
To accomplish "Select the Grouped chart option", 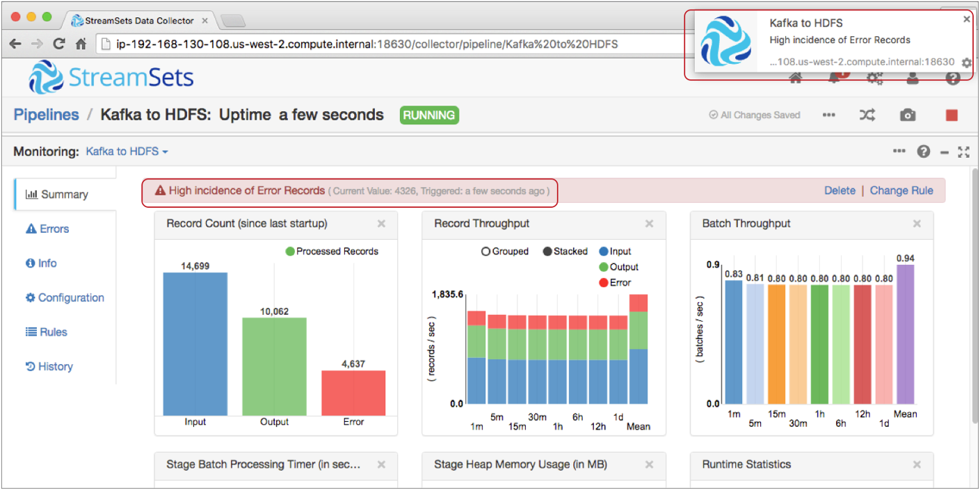I will click(485, 252).
